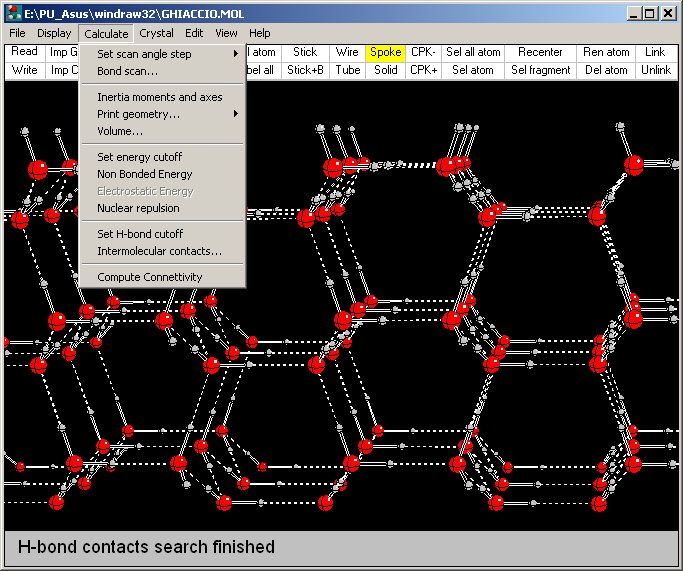Open the File menu
The image size is (683, 571).
click(17, 33)
